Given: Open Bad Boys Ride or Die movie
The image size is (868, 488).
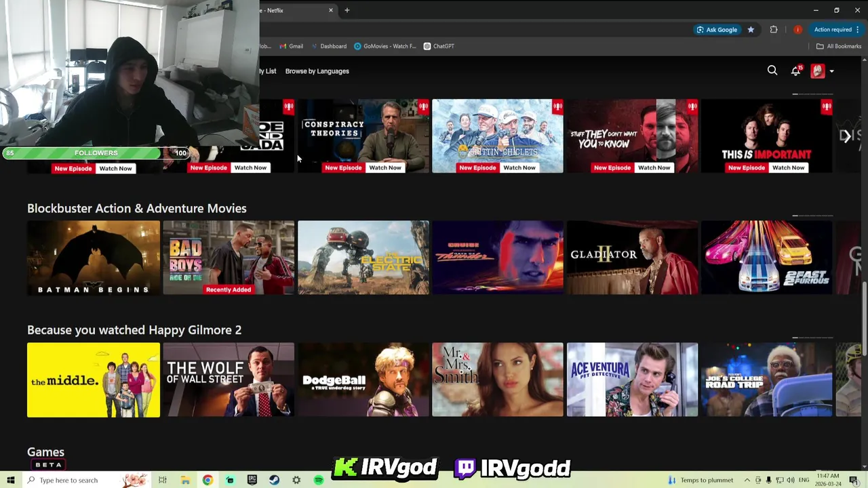Looking at the screenshot, I should pyautogui.click(x=229, y=258).
